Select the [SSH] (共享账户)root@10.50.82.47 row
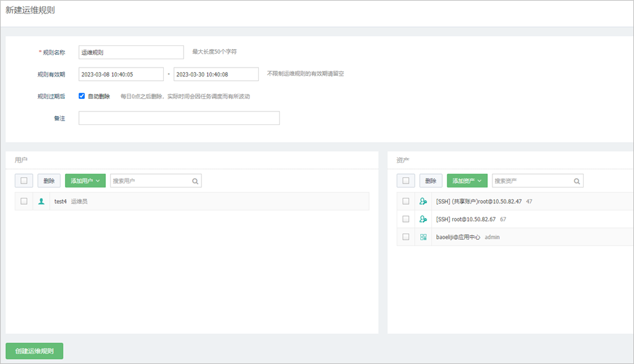 [515, 201]
